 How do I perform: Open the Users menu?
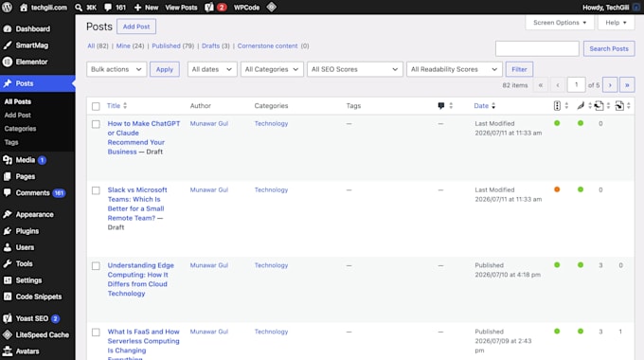point(25,247)
